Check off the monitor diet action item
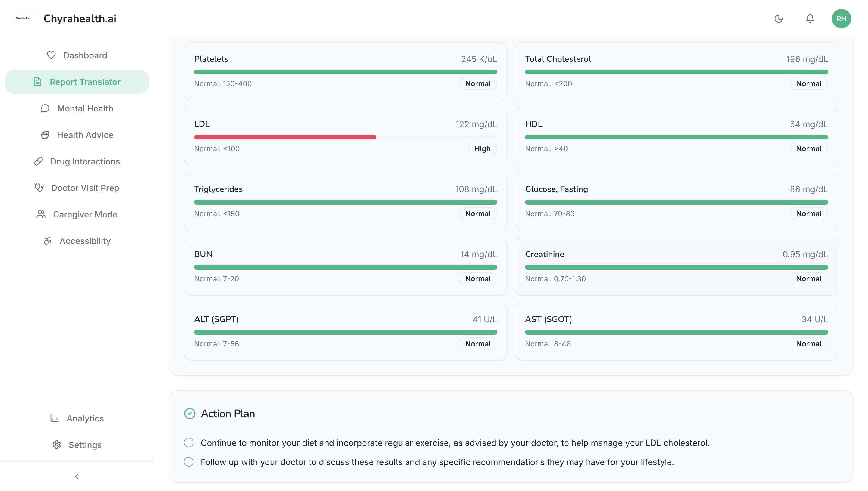The width and height of the screenshot is (868, 491). point(189,443)
